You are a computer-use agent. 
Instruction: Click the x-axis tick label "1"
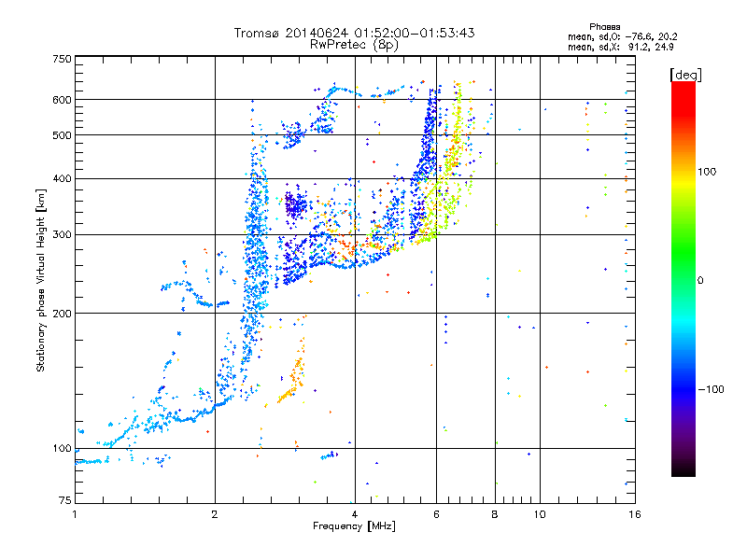(75, 515)
